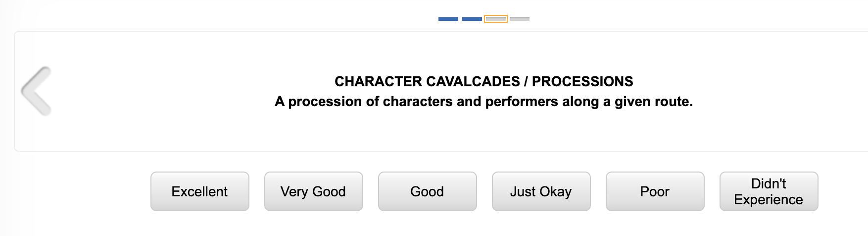Jump to the first progress step indicator

coord(448,19)
